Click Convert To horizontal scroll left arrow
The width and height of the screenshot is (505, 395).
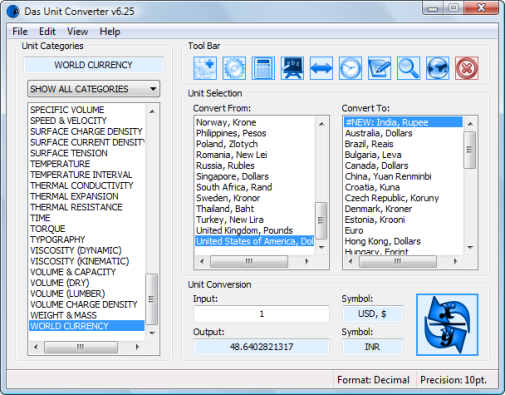pyautogui.click(x=350, y=261)
